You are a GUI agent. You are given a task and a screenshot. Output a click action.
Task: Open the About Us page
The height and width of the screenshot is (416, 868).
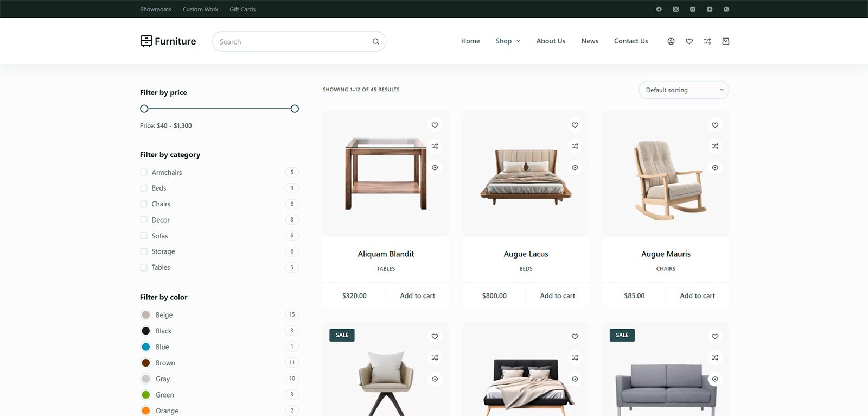(x=551, y=41)
